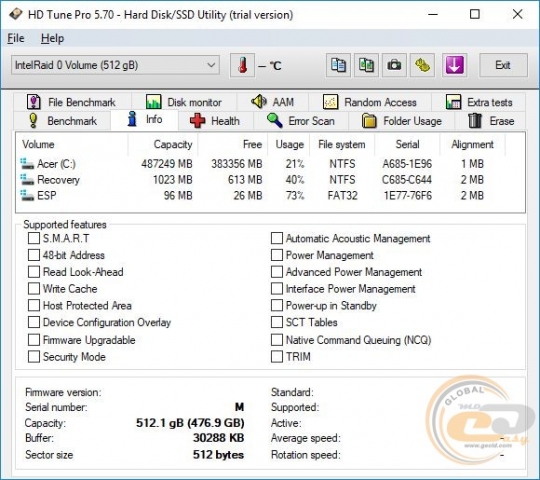Click the copy screenshot to clipboard icon
Image resolution: width=540 pixels, height=480 pixels.
tap(366, 65)
